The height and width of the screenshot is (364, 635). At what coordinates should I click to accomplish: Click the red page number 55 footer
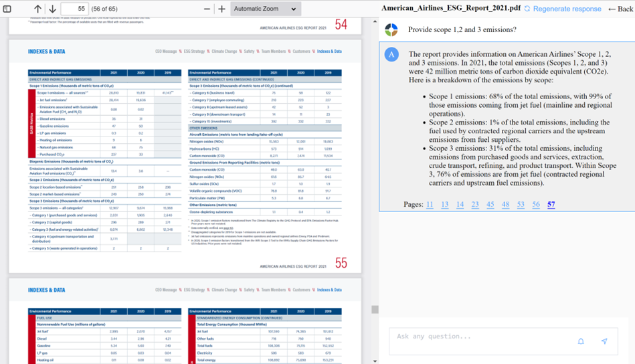341,263
